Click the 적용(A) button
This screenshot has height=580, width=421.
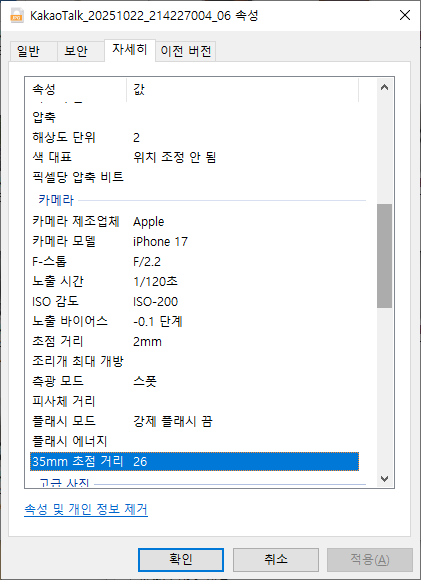[370, 560]
